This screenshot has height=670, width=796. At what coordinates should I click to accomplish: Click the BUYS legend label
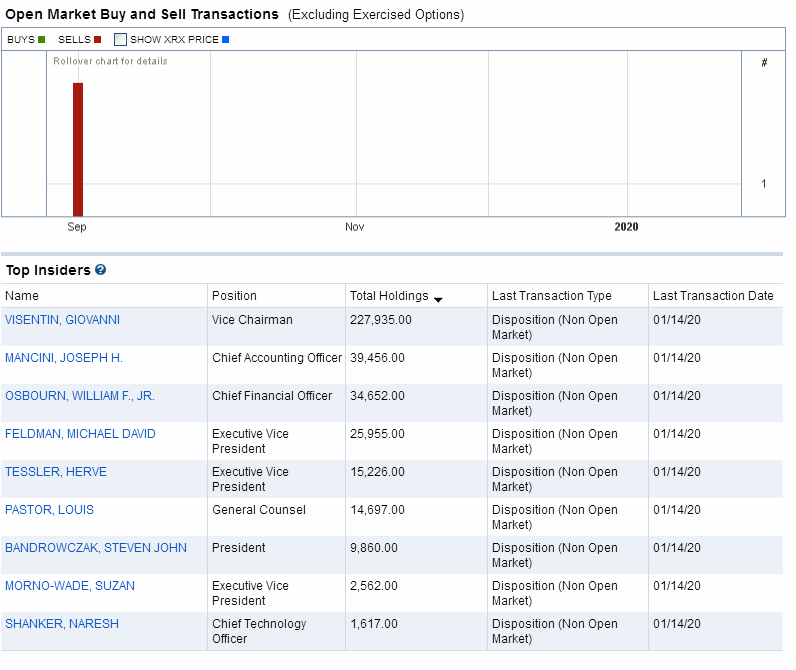pos(21,40)
